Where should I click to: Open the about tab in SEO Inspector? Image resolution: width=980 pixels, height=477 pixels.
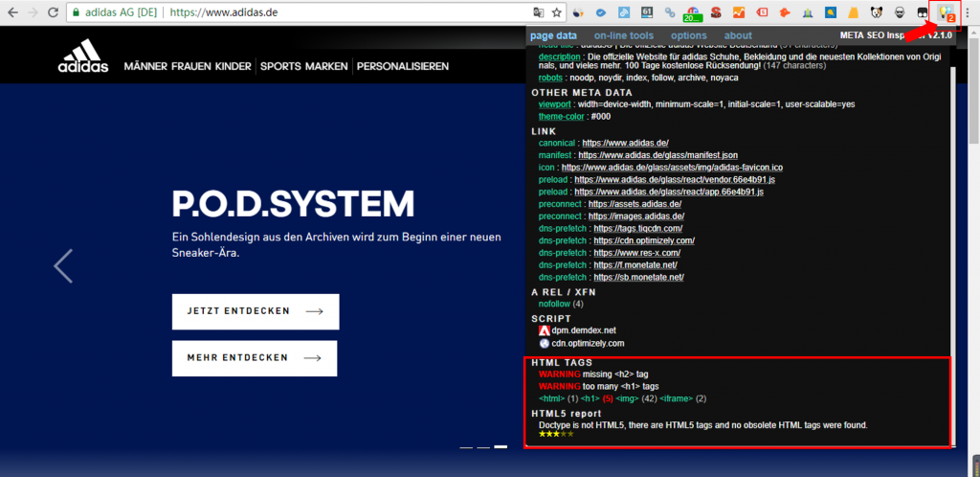point(738,35)
